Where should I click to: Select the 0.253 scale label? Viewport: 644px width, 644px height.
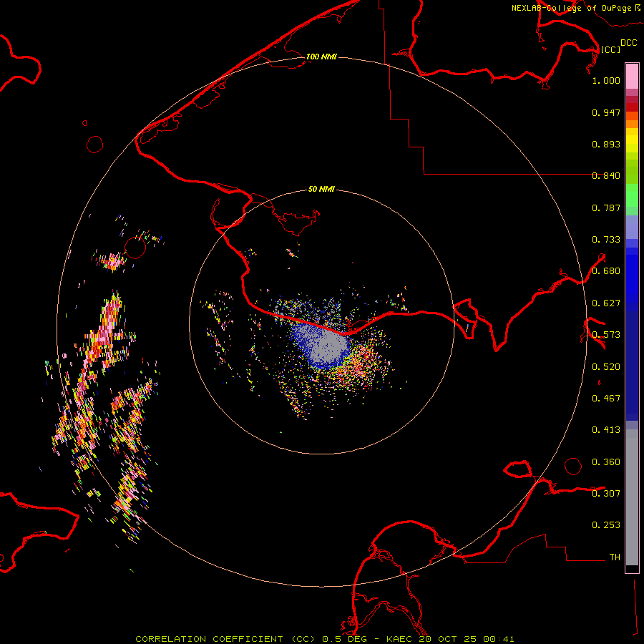tap(606, 525)
